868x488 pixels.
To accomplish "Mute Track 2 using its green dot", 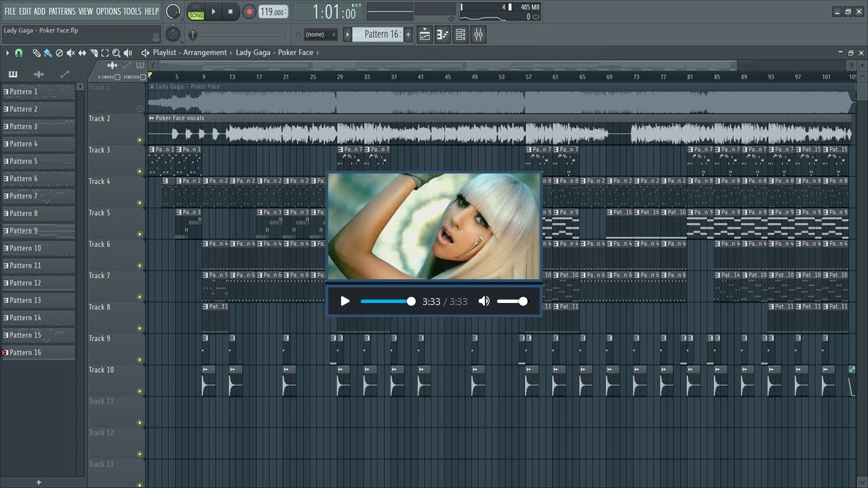I will [x=140, y=140].
